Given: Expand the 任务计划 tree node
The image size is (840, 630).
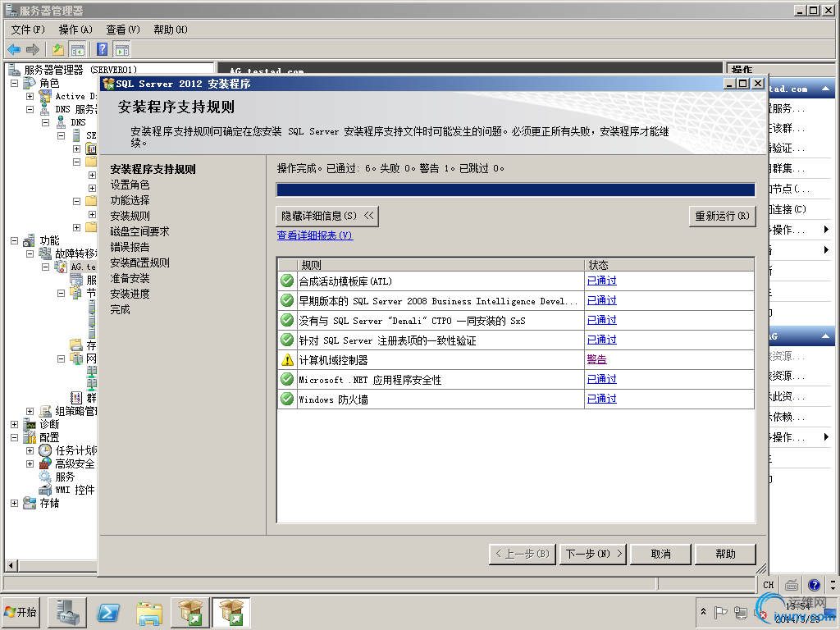Looking at the screenshot, I should tap(30, 450).
